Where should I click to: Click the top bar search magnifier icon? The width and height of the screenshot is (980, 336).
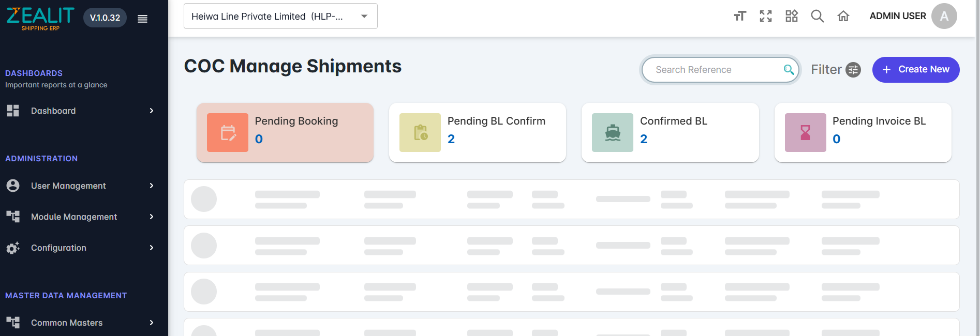(x=818, y=16)
